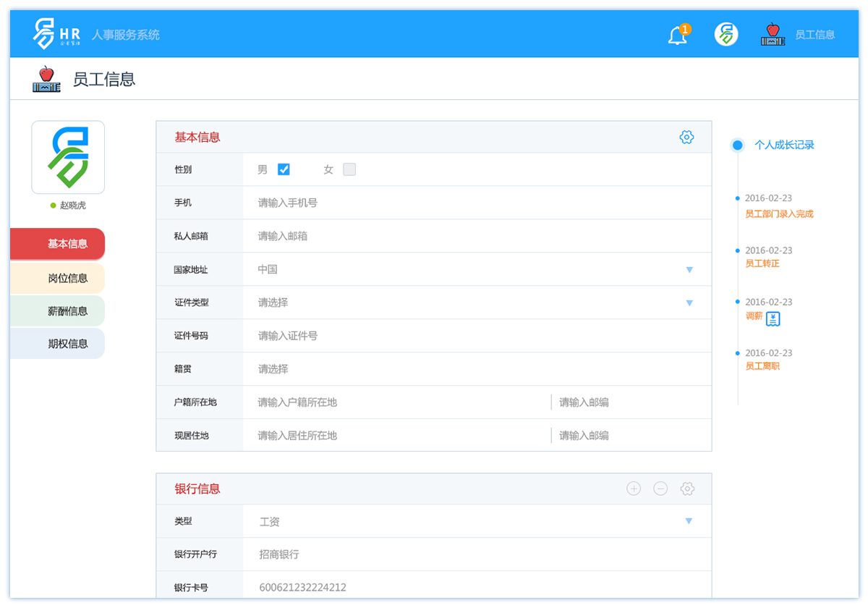Open settings gear for 银行信息 section
This screenshot has width=868, height=608.
pyautogui.click(x=688, y=489)
